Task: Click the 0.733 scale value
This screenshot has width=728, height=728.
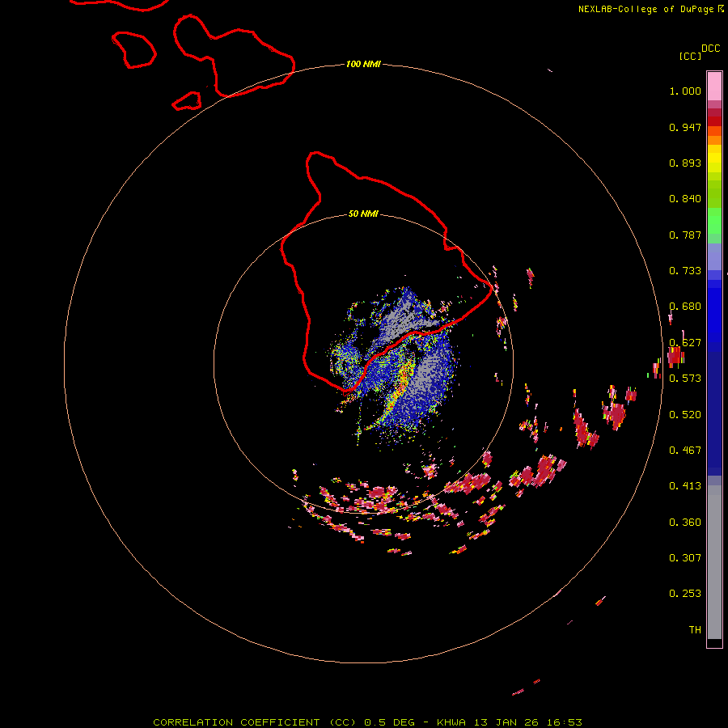Action: (685, 271)
